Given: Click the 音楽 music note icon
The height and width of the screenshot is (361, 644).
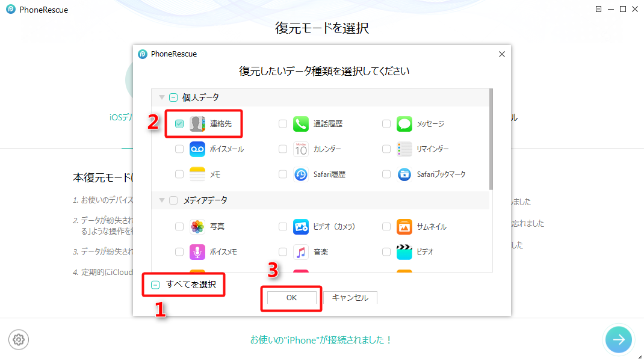Looking at the screenshot, I should pyautogui.click(x=301, y=251).
